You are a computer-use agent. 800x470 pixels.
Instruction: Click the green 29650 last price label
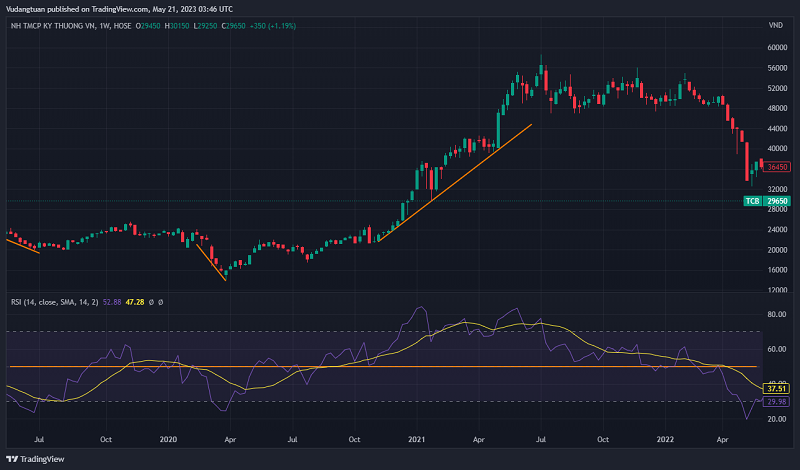778,201
